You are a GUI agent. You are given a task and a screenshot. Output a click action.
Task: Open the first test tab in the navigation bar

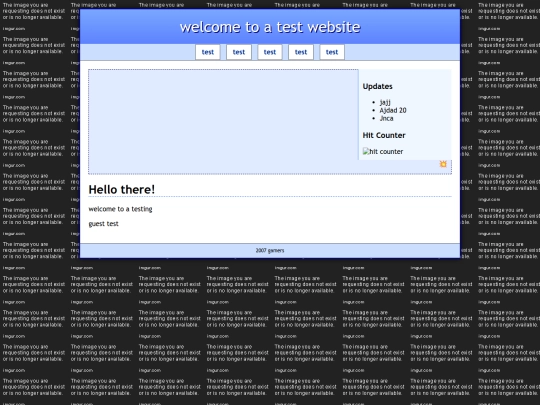click(208, 52)
